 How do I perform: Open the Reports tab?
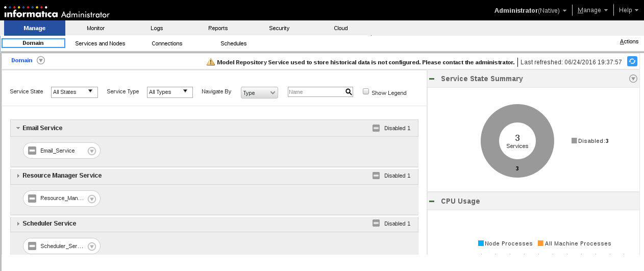click(x=218, y=28)
